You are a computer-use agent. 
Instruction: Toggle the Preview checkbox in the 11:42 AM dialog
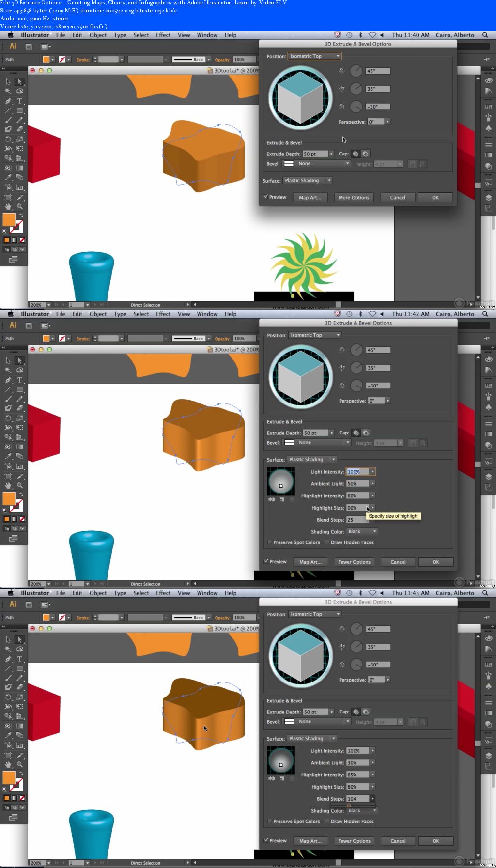pos(266,561)
